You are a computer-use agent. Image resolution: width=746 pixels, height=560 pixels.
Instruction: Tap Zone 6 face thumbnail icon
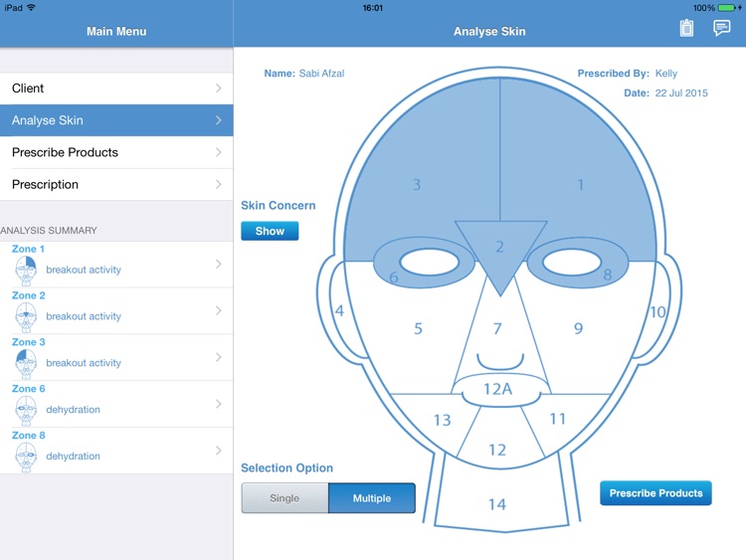tap(26, 410)
